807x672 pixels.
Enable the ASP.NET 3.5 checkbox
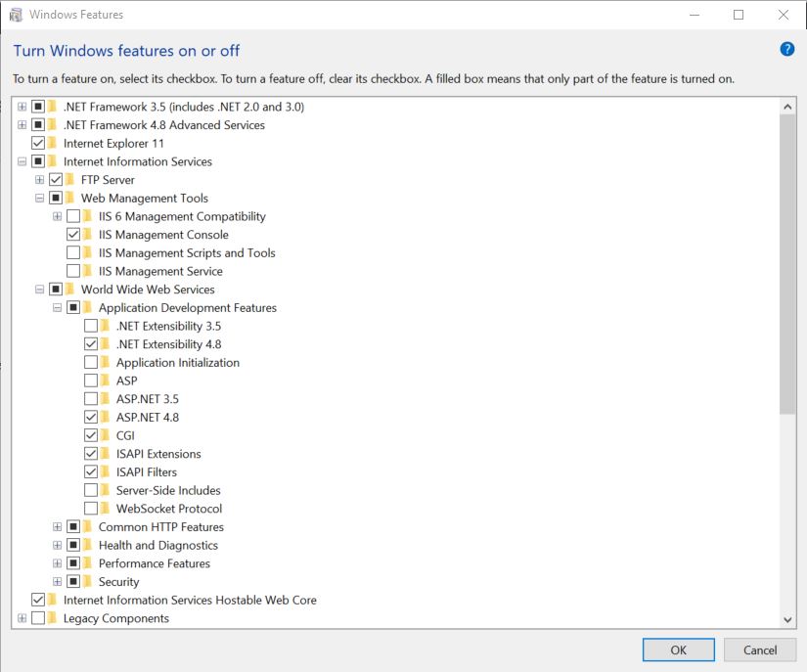click(x=91, y=399)
